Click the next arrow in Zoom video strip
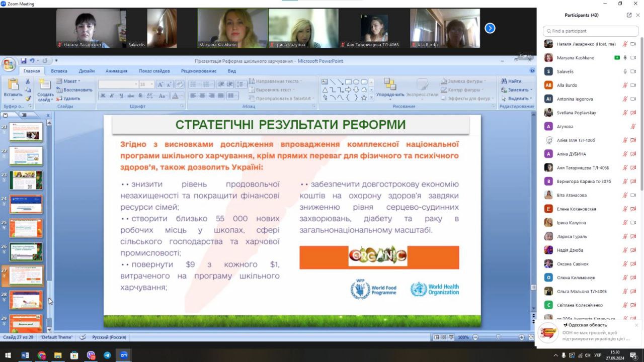Viewport: 644px width, 362px height. click(490, 28)
